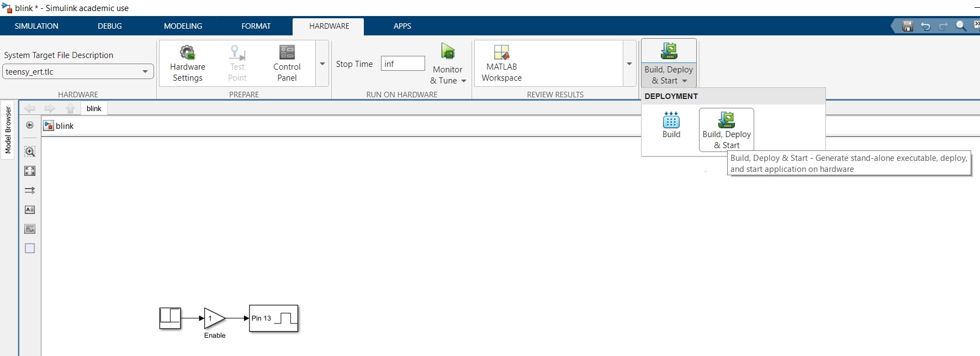Expand the Prepare gallery arrow
The image size is (980, 356).
tap(322, 64)
